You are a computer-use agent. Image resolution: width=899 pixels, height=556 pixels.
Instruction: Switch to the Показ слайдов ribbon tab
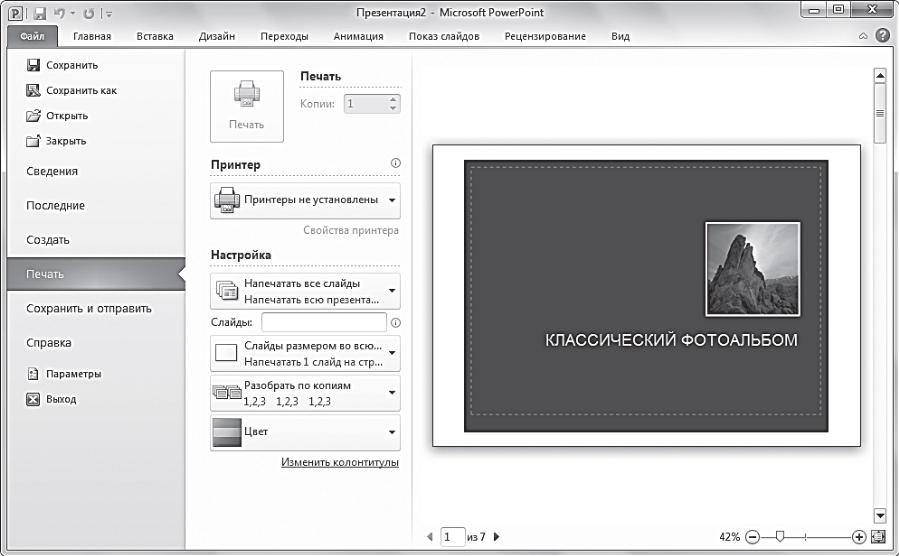pos(444,36)
